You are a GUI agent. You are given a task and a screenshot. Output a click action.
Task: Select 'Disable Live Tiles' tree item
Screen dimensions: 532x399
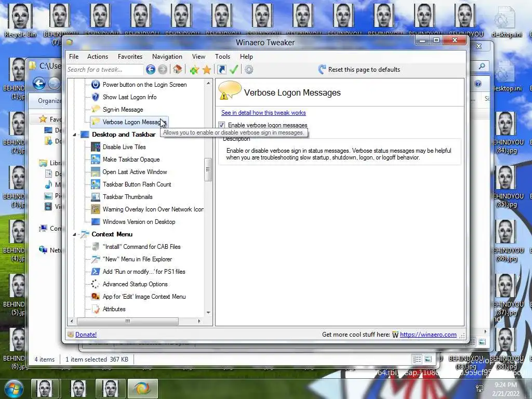click(x=124, y=147)
